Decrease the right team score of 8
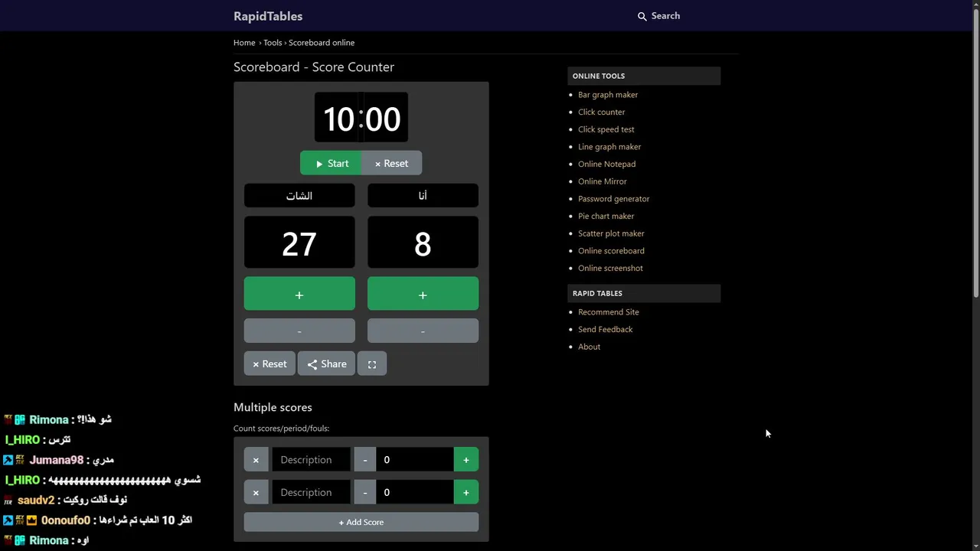Screen dimensions: 980x551 pyautogui.click(x=423, y=331)
